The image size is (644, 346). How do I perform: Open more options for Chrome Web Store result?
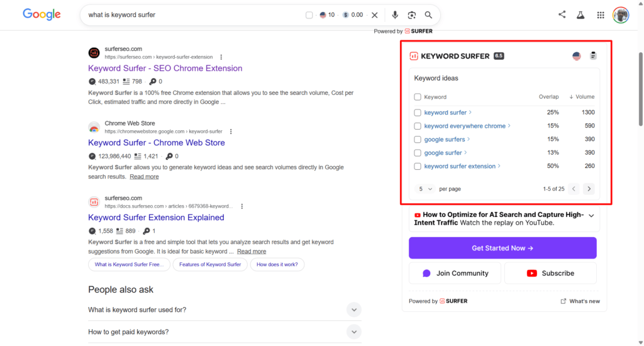coord(231,131)
